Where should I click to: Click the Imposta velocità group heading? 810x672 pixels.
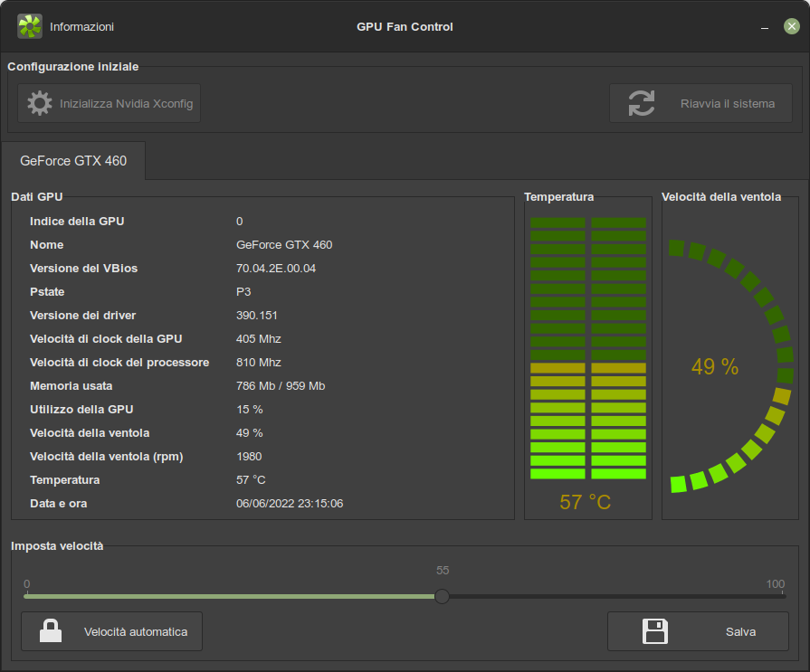57,545
